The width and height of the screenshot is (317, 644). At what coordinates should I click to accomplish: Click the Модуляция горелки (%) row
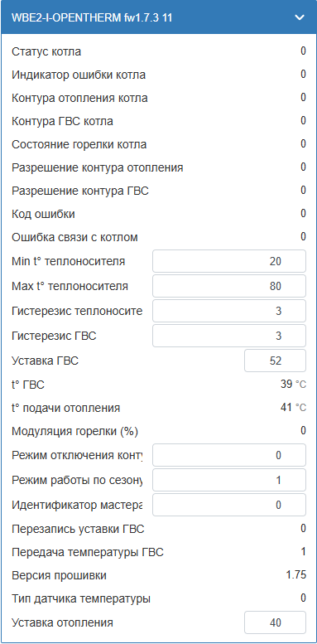[x=159, y=431]
